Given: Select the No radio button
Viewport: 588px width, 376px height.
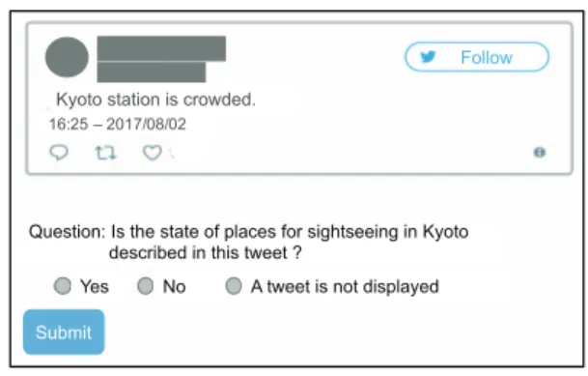Looking at the screenshot, I should click(x=145, y=286).
